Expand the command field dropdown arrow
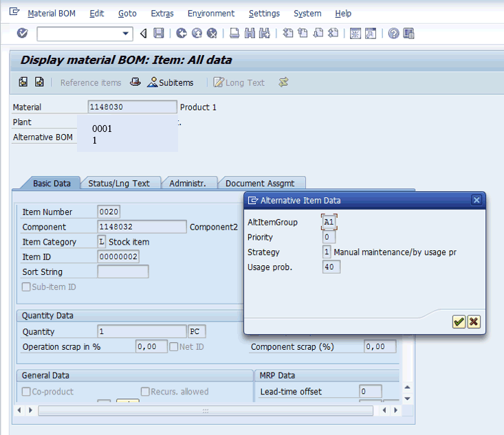This screenshot has width=504, height=435. (126, 33)
